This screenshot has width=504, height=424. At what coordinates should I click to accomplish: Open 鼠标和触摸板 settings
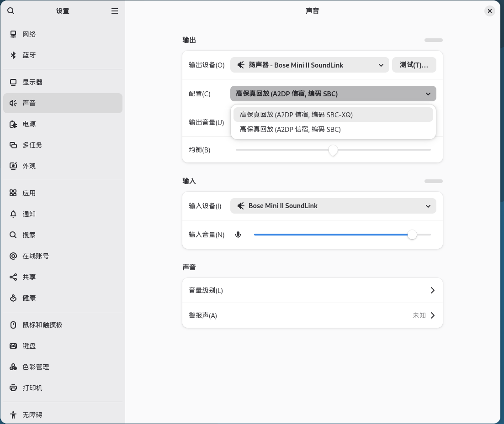pos(63,325)
